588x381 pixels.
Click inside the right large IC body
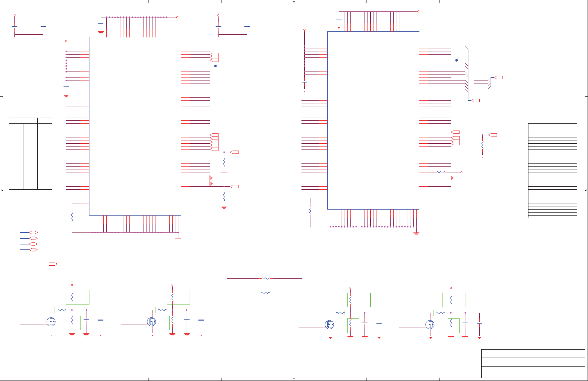373,120
